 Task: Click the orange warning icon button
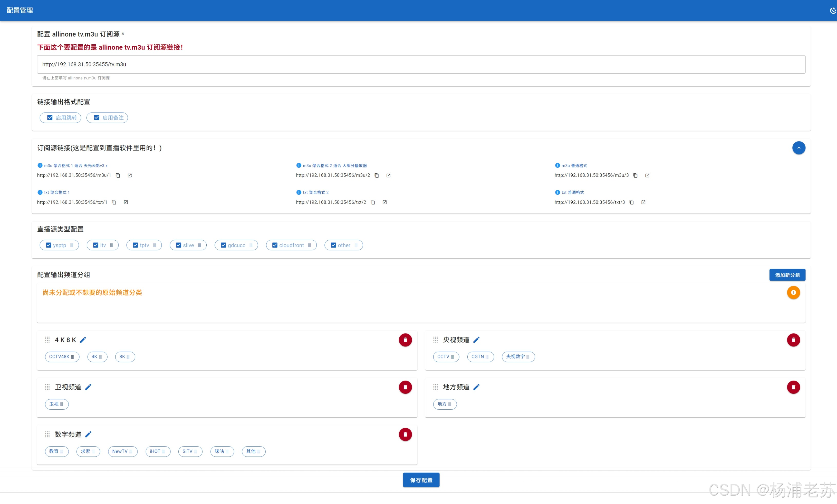(x=793, y=293)
